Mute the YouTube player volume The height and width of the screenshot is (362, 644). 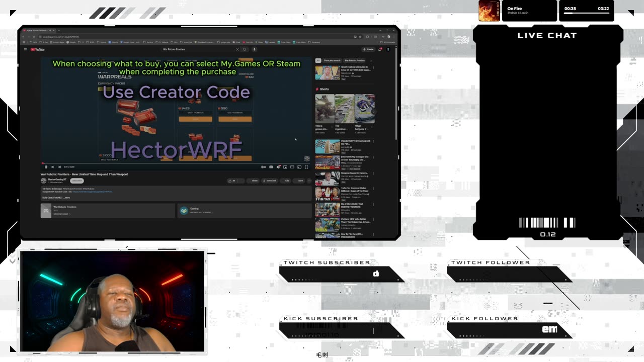click(59, 166)
